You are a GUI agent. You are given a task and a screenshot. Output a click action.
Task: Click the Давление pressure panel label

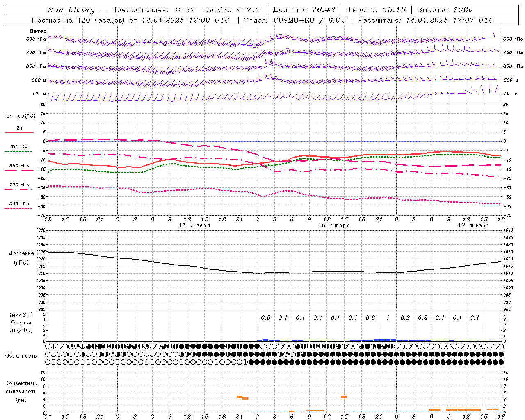tap(21, 253)
